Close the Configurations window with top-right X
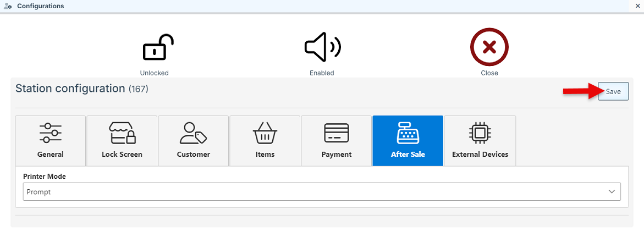The height and width of the screenshot is (231, 644). point(637,6)
